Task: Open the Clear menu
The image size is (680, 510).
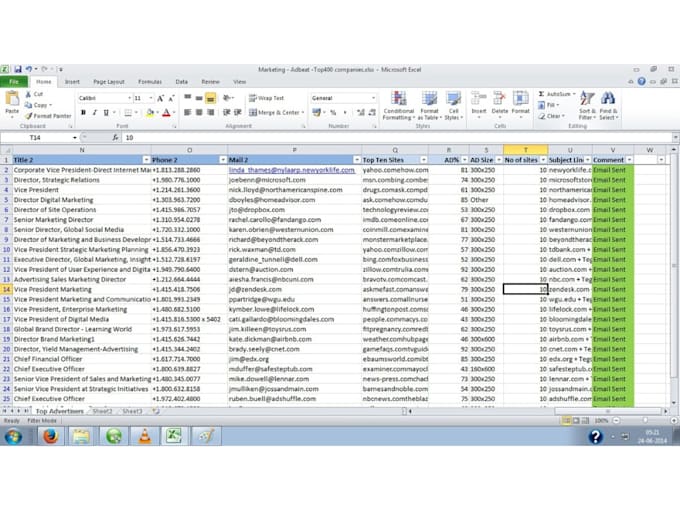Action: [x=551, y=116]
